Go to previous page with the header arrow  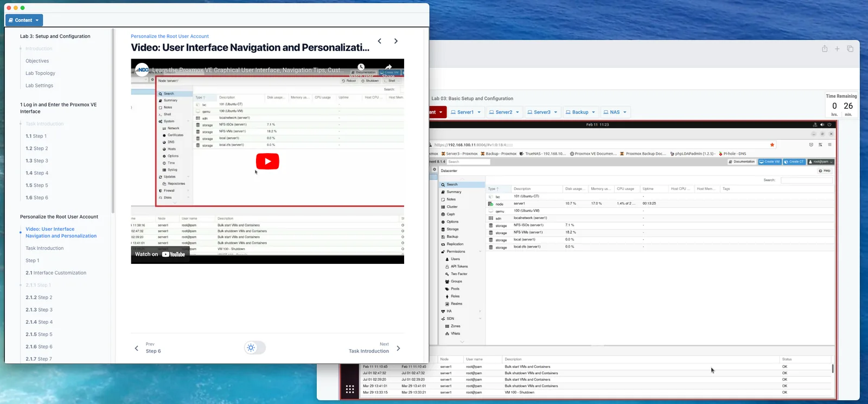pyautogui.click(x=380, y=41)
